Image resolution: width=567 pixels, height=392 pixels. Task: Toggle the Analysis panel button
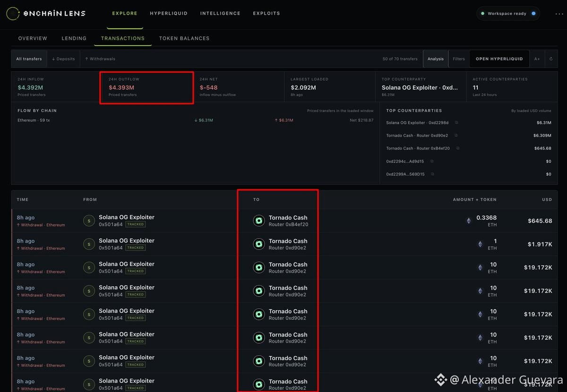pos(436,59)
